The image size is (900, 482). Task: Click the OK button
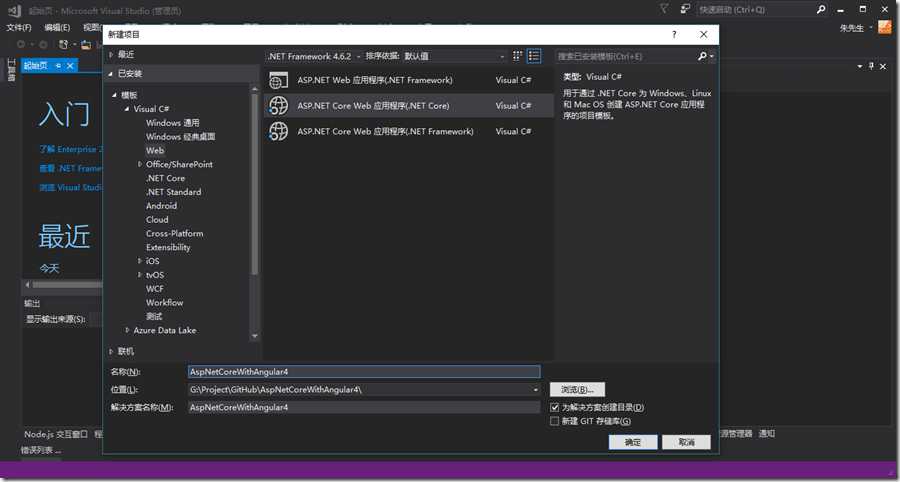[633, 442]
